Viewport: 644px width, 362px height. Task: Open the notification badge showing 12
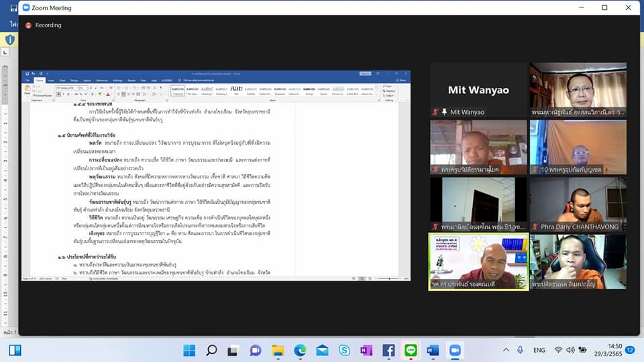pyautogui.click(x=630, y=350)
